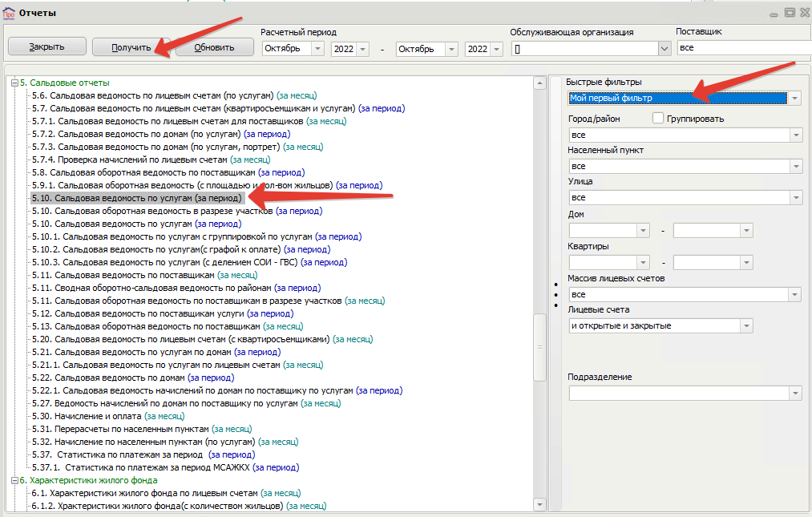Select report 5.20 (с квартиросъемщиками)
The width and height of the screenshot is (812, 517).
click(202, 339)
